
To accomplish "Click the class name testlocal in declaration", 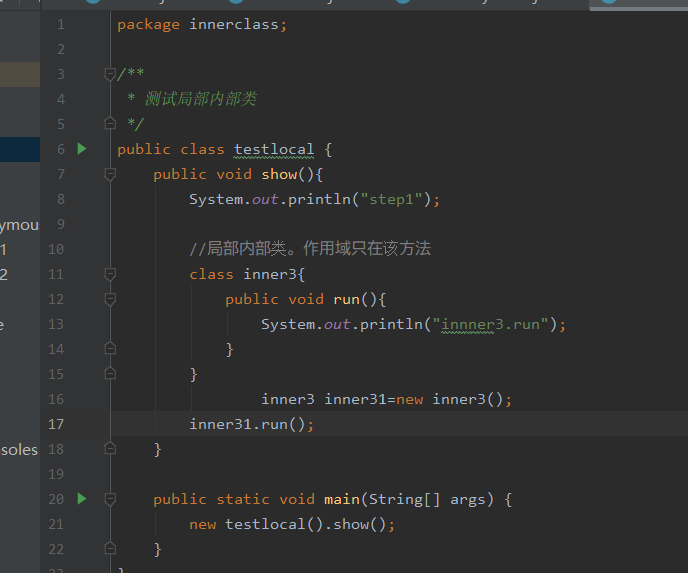I will point(274,150).
